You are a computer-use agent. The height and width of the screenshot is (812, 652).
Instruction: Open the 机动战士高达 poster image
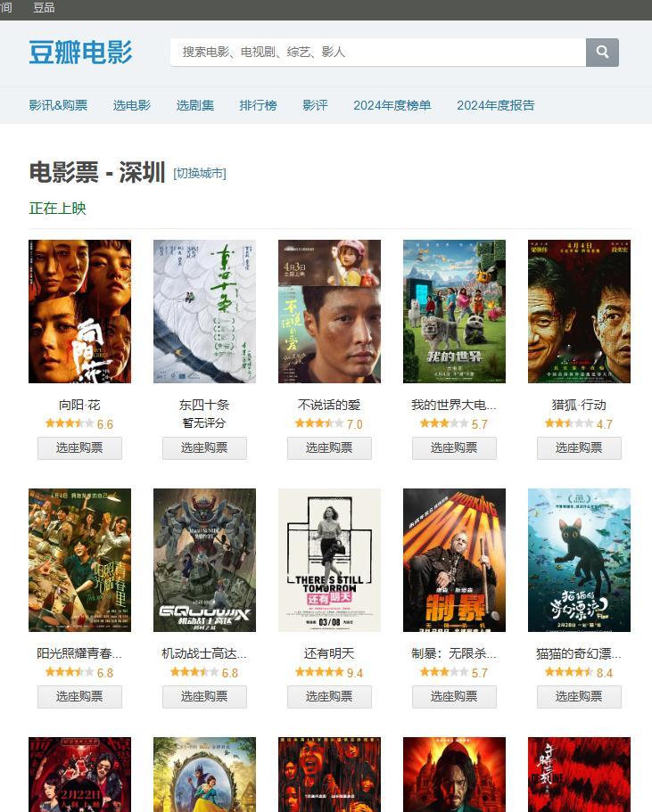[205, 560]
